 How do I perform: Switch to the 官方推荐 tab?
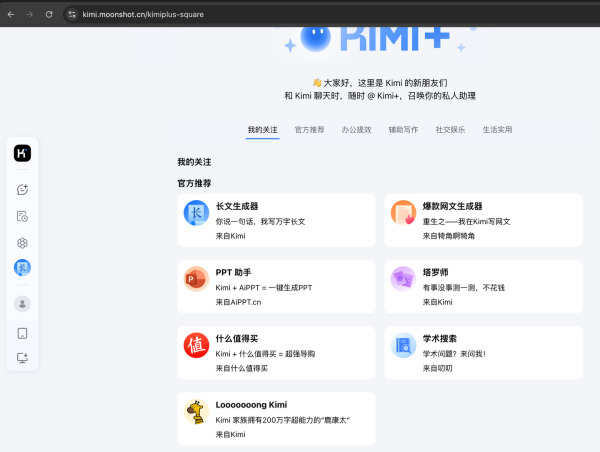point(309,130)
